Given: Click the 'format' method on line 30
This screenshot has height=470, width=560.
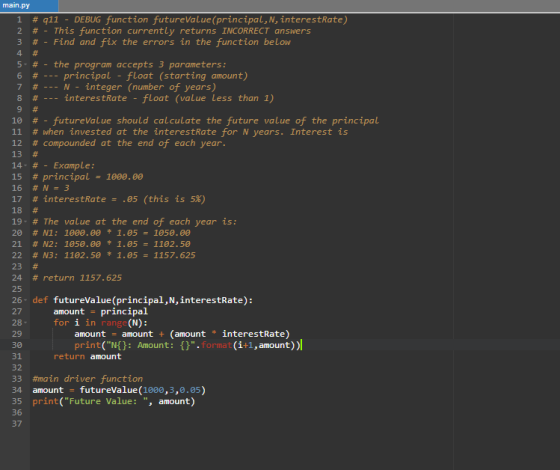Looking at the screenshot, I should pos(217,345).
